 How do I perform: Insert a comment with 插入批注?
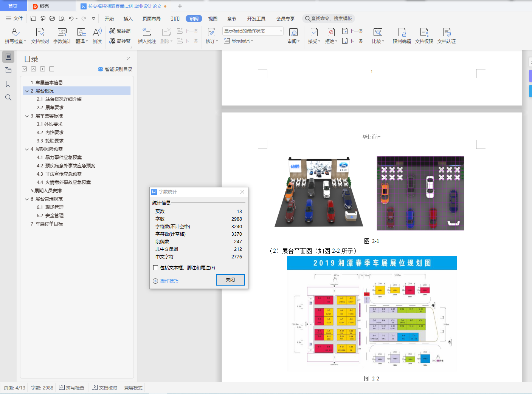pyautogui.click(x=147, y=36)
